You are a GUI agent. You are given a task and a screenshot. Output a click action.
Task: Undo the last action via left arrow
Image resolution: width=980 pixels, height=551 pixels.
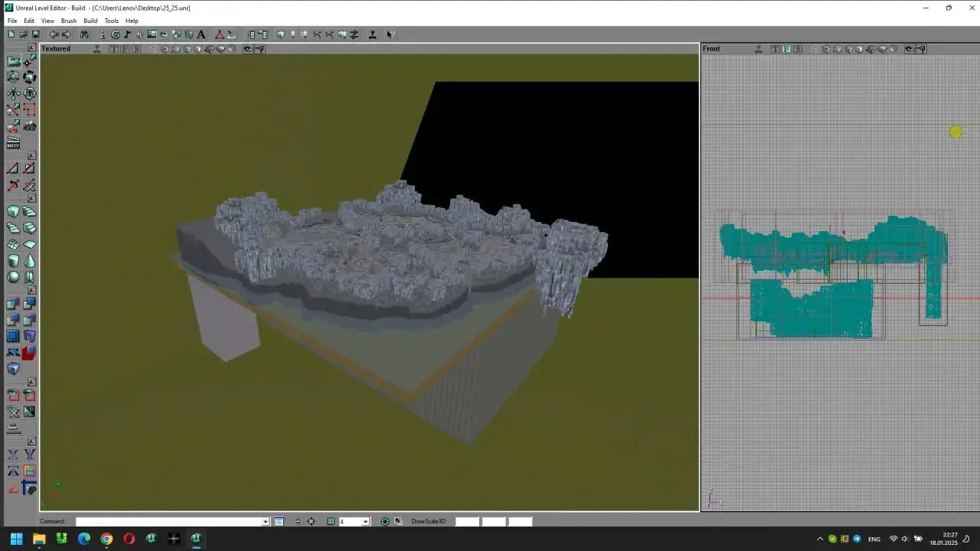click(54, 34)
